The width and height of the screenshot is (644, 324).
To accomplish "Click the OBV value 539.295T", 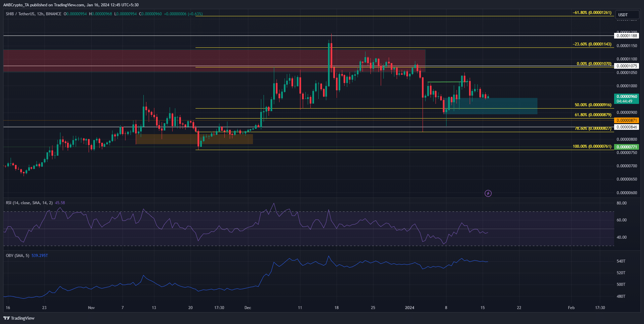I will pos(40,255).
